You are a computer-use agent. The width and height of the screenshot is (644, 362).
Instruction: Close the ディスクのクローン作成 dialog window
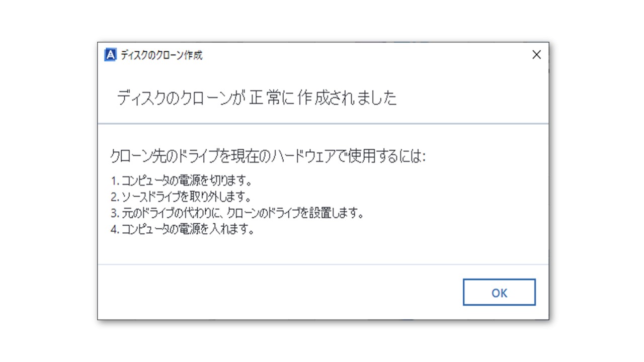pyautogui.click(x=536, y=55)
